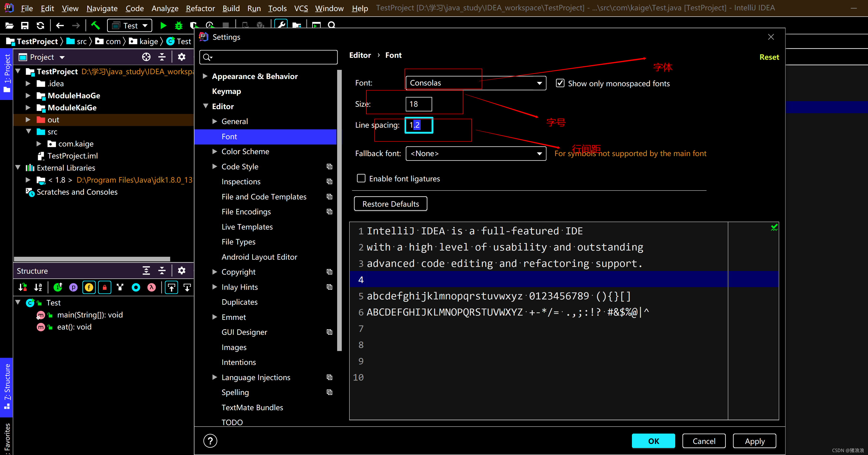
Task: Click the Line spacing input field
Action: tap(418, 125)
